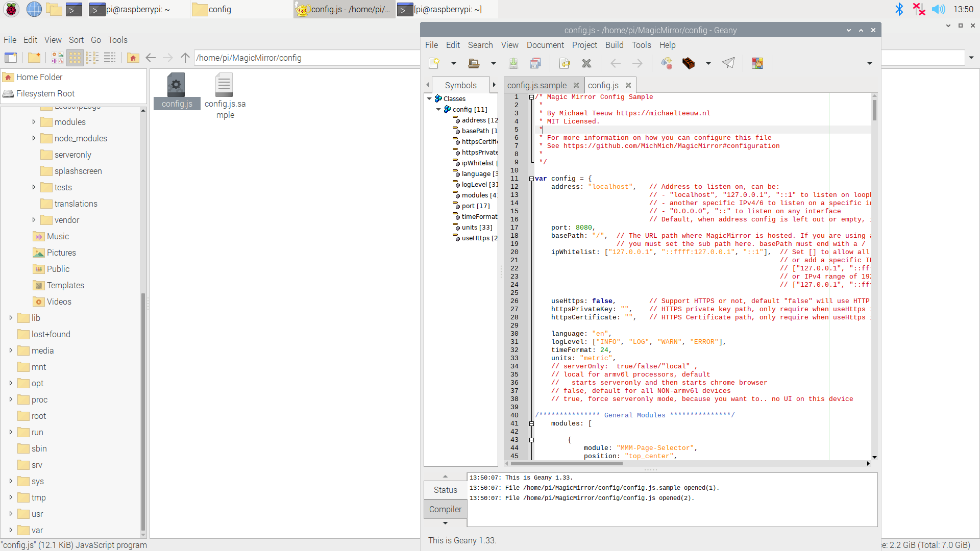This screenshot has height=551, width=980.
Task: Click the editor vertical scrollbar
Action: tap(874, 275)
